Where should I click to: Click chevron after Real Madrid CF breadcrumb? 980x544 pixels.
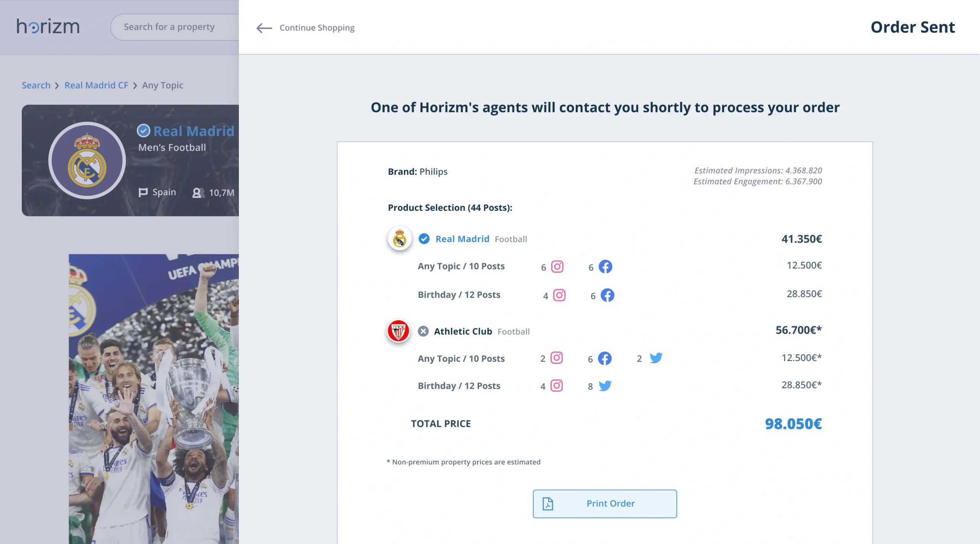pyautogui.click(x=135, y=86)
